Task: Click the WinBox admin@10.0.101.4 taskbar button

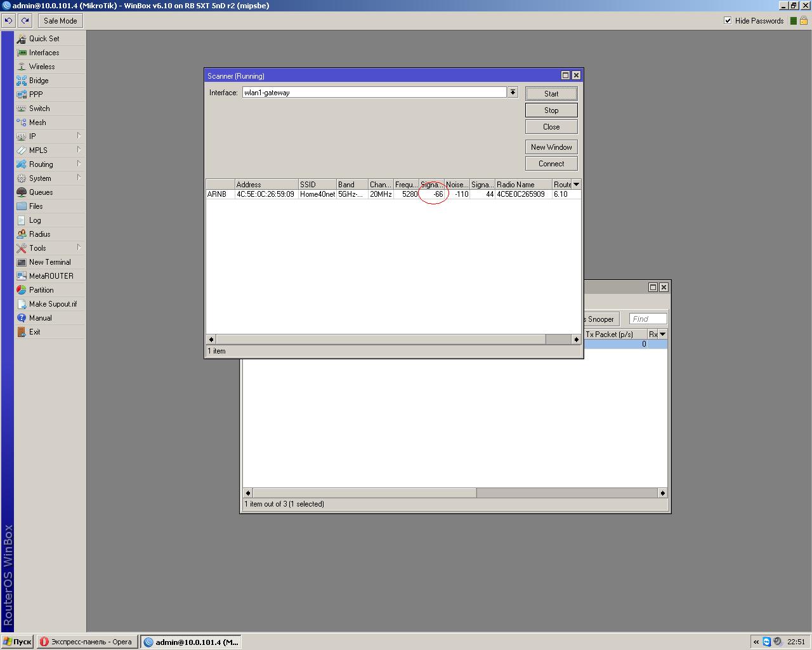Action: coord(191,642)
